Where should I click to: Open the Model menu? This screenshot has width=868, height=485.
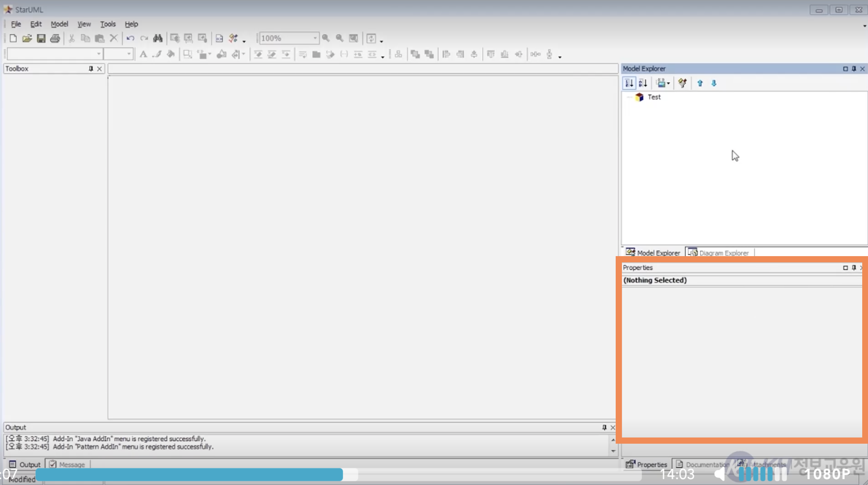tap(59, 24)
